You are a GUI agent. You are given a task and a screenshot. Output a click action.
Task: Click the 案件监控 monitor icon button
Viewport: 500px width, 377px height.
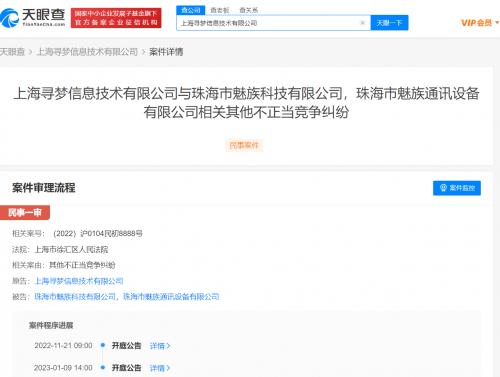[x=457, y=188]
